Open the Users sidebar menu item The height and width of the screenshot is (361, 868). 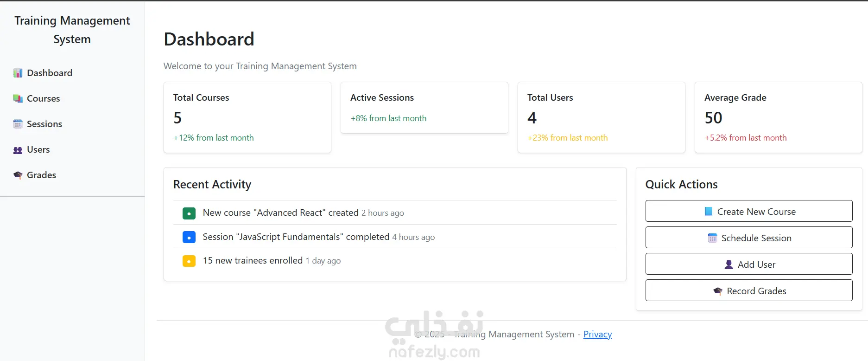click(x=38, y=150)
